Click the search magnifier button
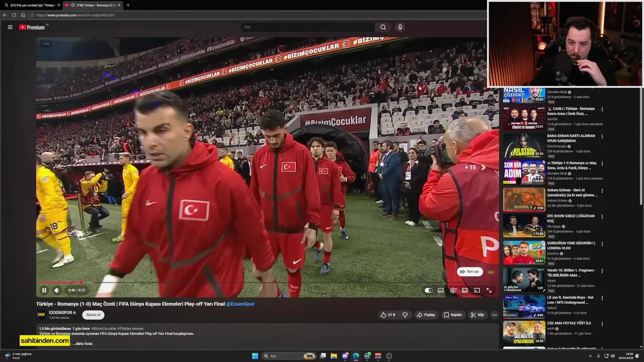 click(x=383, y=27)
